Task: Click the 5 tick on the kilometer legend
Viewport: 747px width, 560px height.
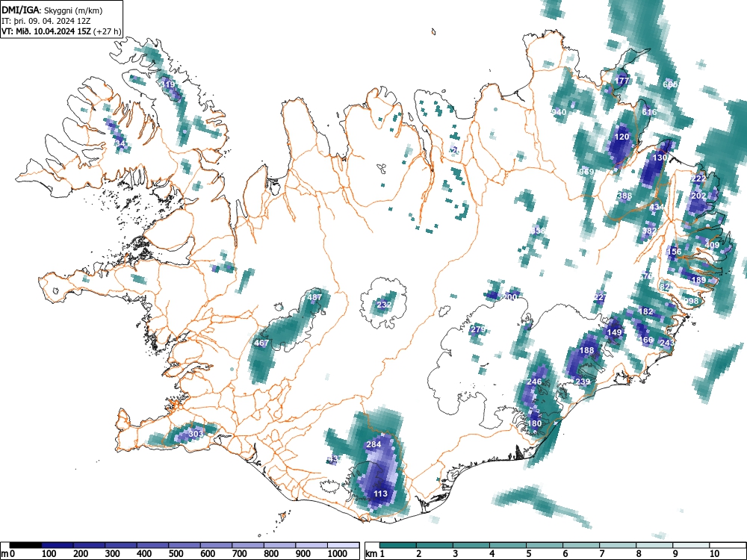Action: pos(529,554)
